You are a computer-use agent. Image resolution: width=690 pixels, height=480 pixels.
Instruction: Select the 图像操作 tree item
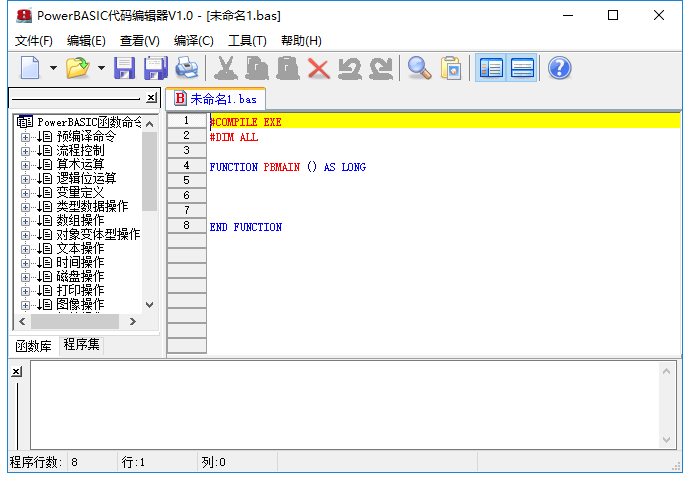click(80, 304)
